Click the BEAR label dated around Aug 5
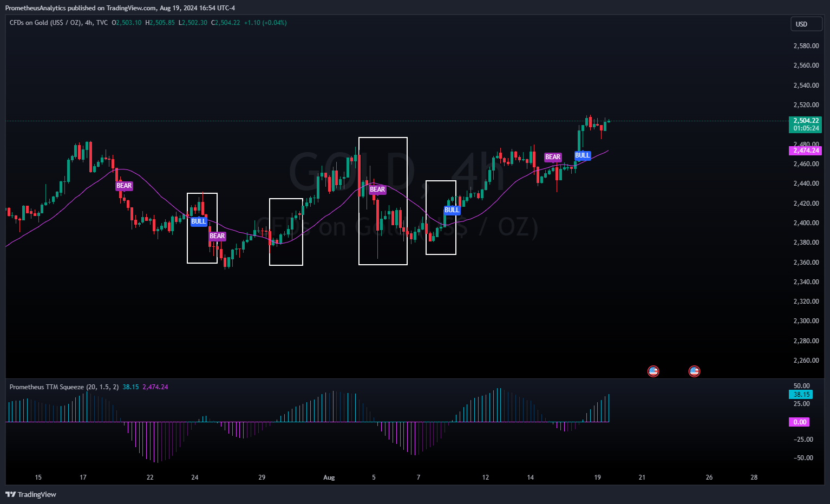This screenshot has width=830, height=504. (377, 189)
